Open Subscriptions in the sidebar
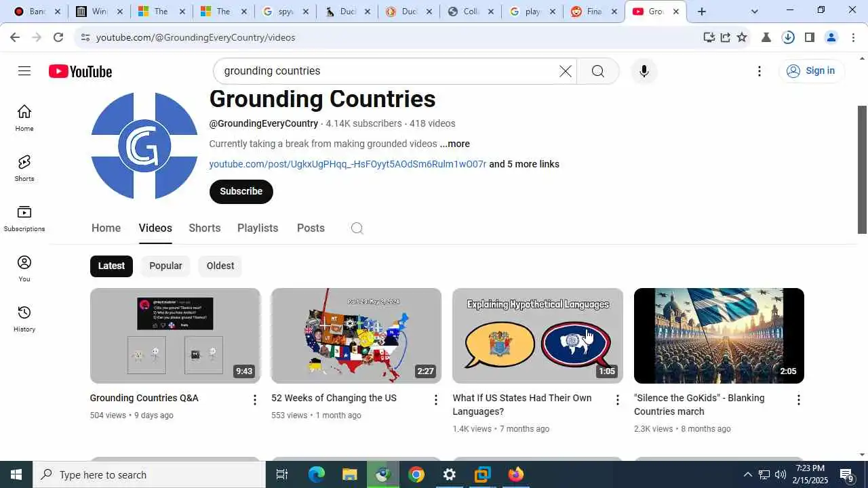This screenshot has height=488, width=868. point(24,218)
